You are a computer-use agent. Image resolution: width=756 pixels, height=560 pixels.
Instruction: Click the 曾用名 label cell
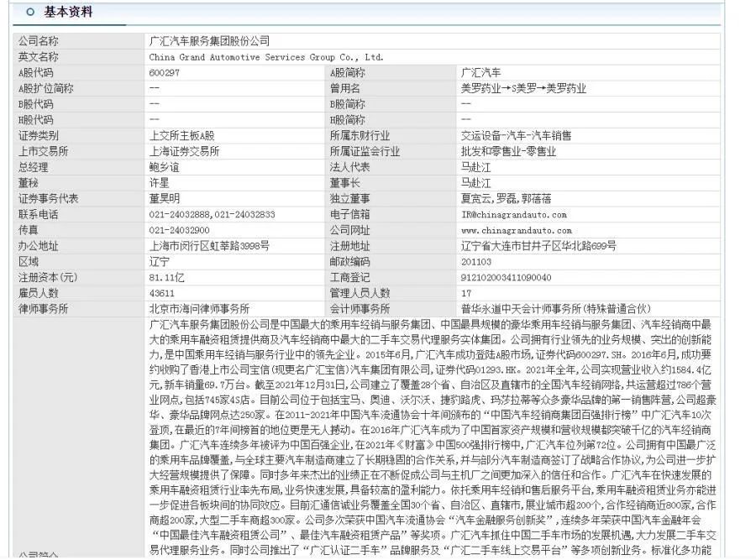[390, 88]
